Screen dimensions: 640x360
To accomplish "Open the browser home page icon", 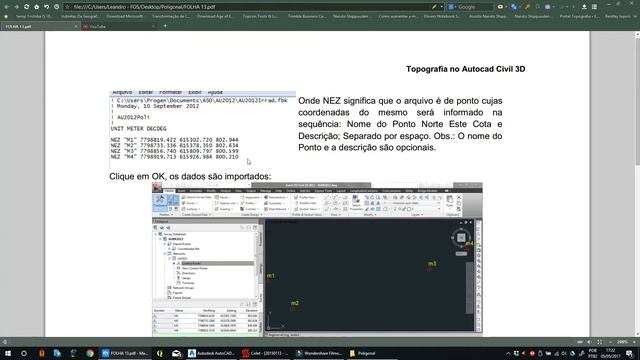I will point(36,7).
